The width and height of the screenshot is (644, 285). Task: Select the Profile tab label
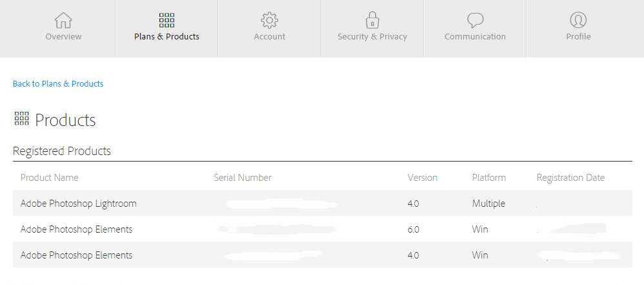click(x=578, y=37)
